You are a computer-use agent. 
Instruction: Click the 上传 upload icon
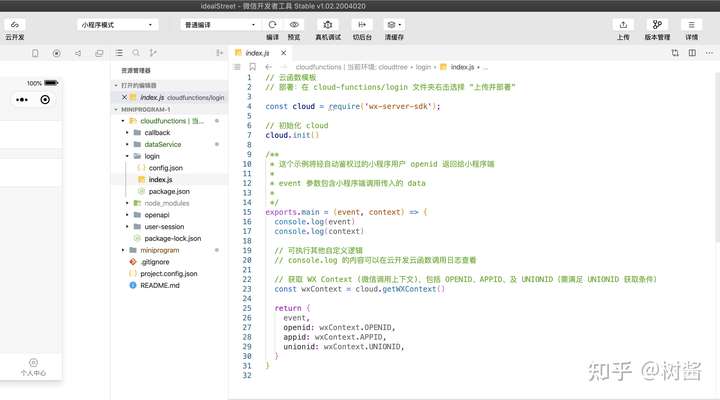623,24
